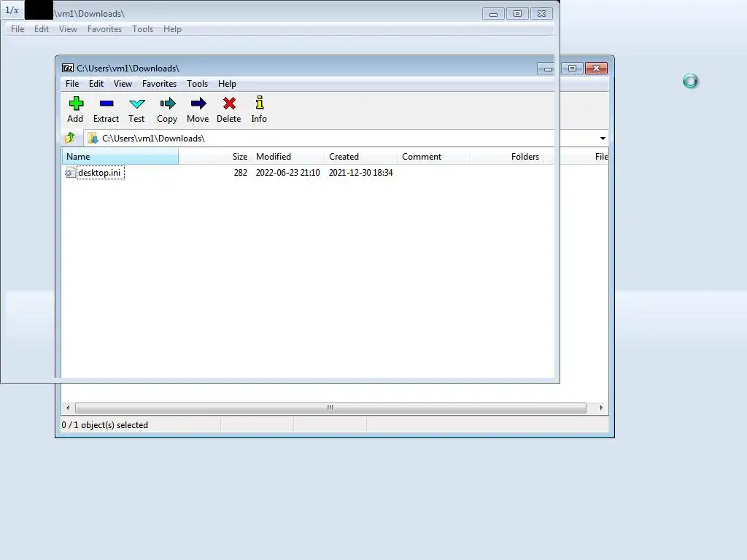Open File menu in the background window
This screenshot has width=747, height=560.
[x=18, y=29]
